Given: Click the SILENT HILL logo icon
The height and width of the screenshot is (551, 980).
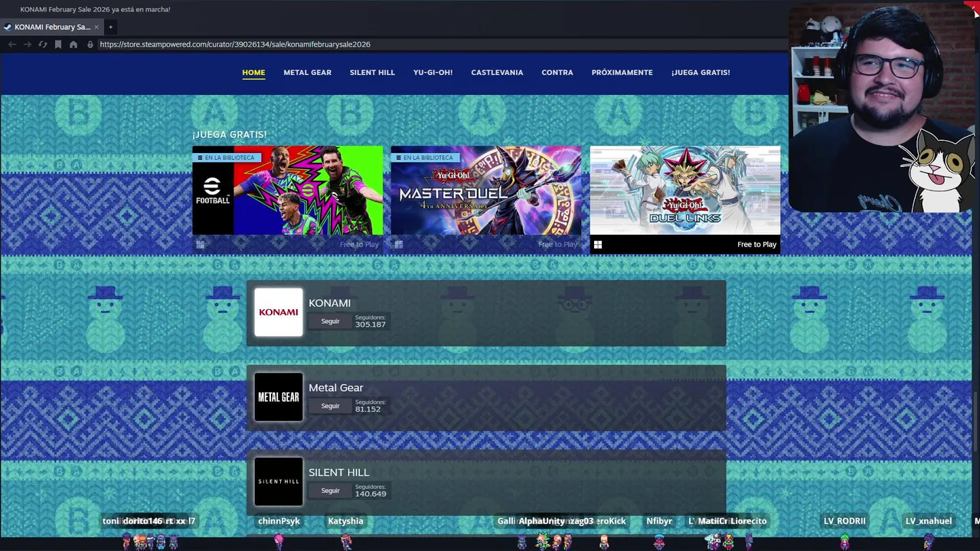Looking at the screenshot, I should [279, 481].
